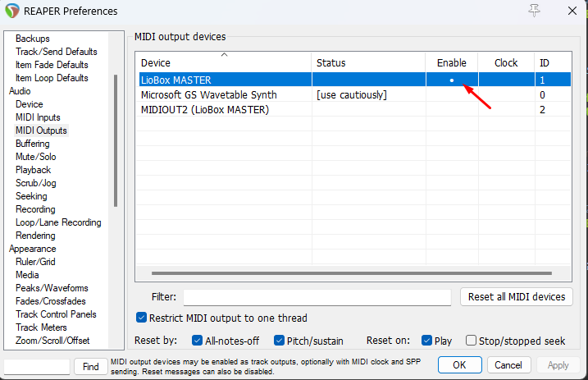Select the Audio category
588x380 pixels.
click(20, 91)
